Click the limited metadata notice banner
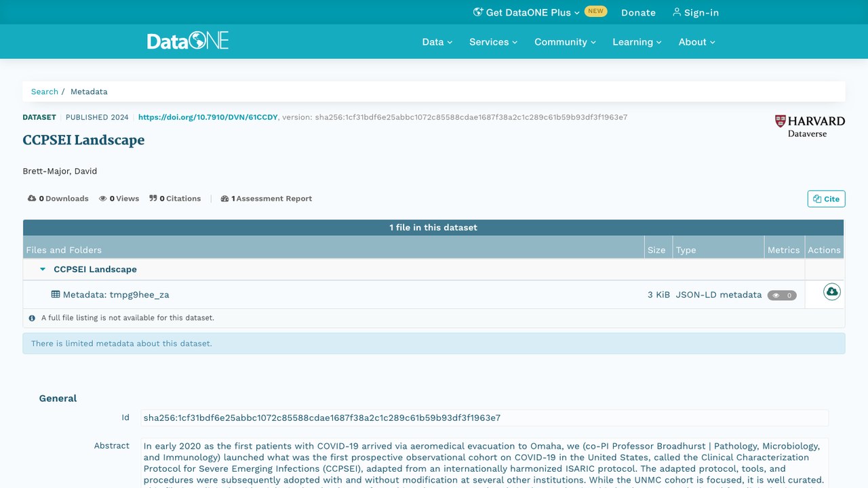Viewport: 868px width, 488px height. pos(434,344)
